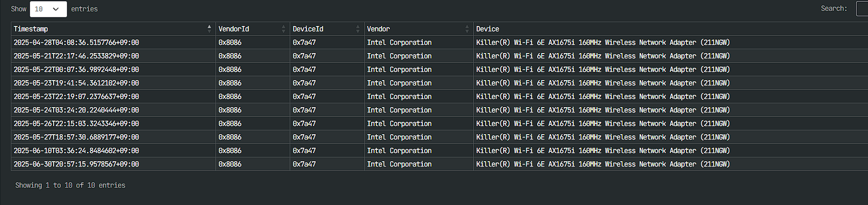Select timestamp 2025-06-30T20:57:15.9578567+09:00
Viewport: 868px width, 205px height.
point(76,164)
